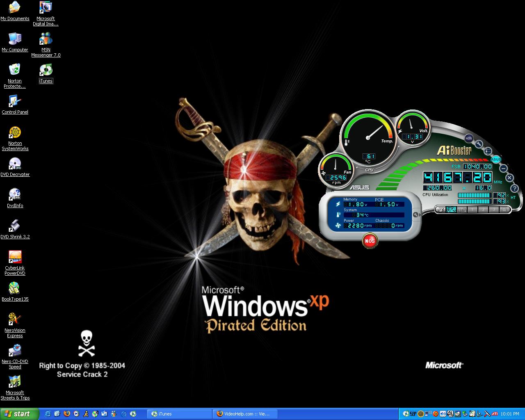525x420 pixels.
Task: Select the DvdInfo desktop shortcut
Action: (x=15, y=198)
